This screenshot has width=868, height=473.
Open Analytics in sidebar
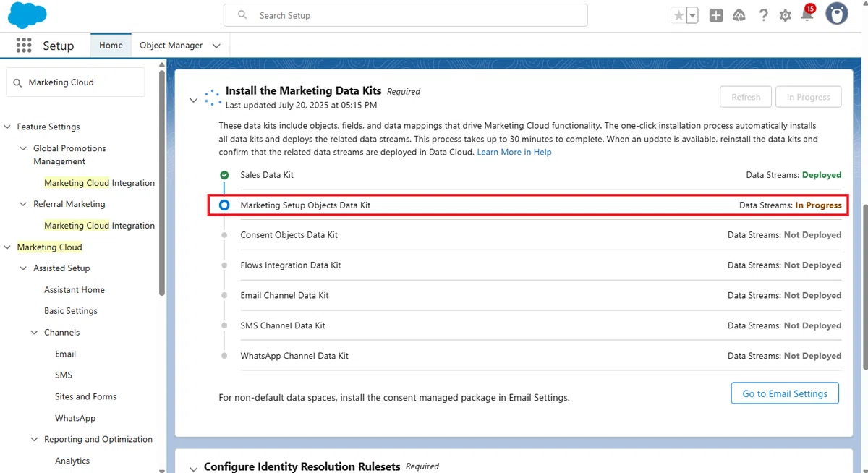(x=72, y=461)
